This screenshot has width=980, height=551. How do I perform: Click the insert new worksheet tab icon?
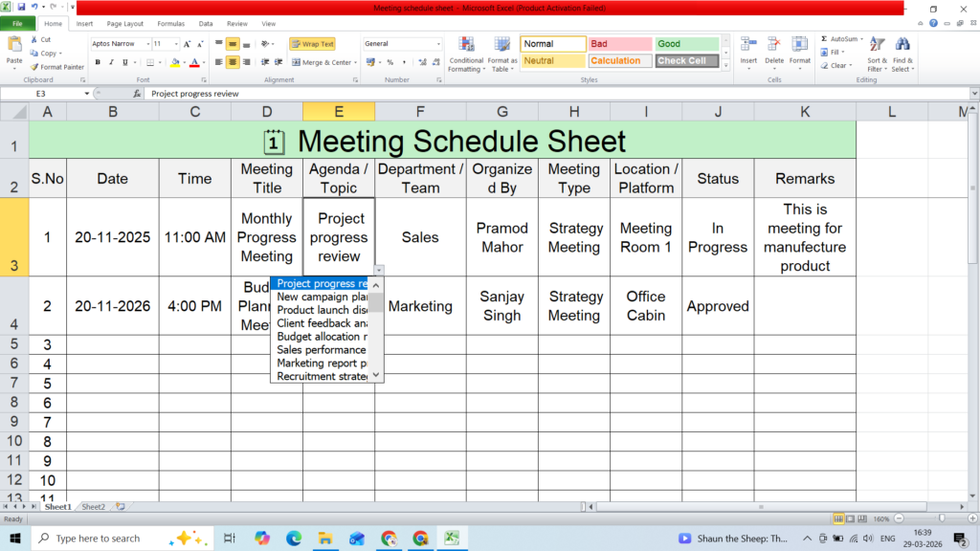coord(120,507)
